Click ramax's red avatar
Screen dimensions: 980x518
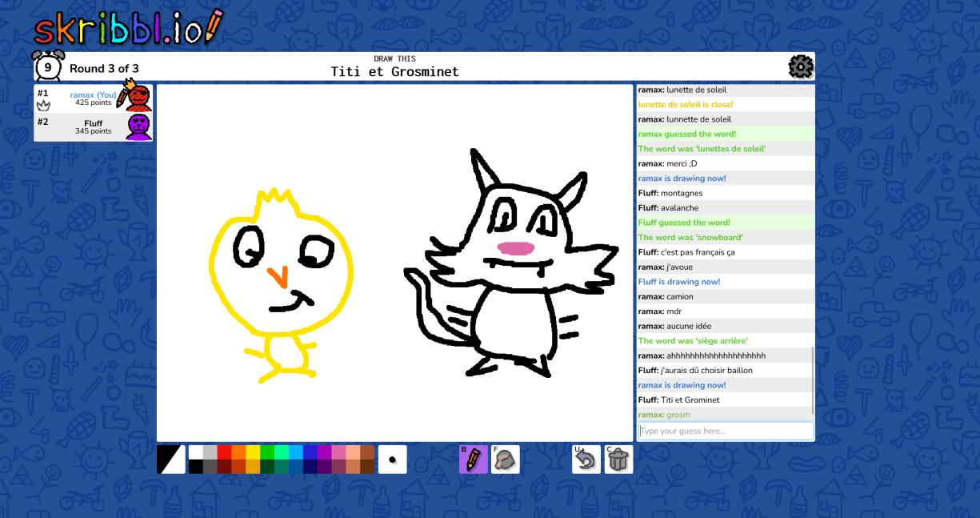(138, 98)
